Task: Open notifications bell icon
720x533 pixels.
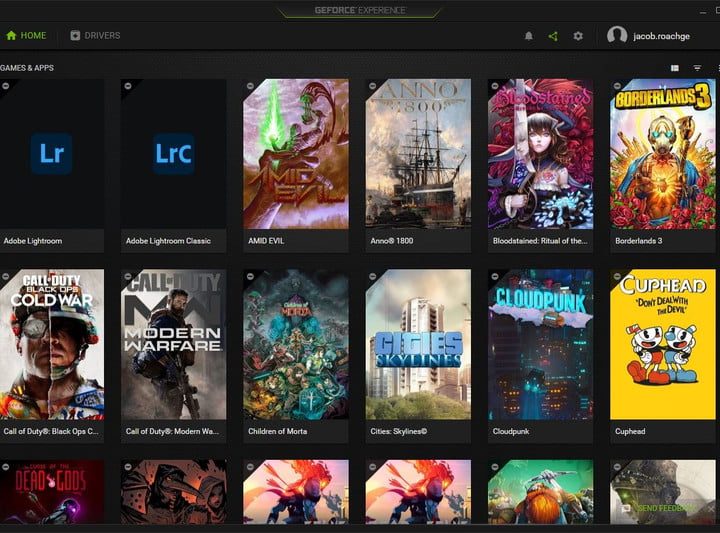Action: pyautogui.click(x=529, y=36)
